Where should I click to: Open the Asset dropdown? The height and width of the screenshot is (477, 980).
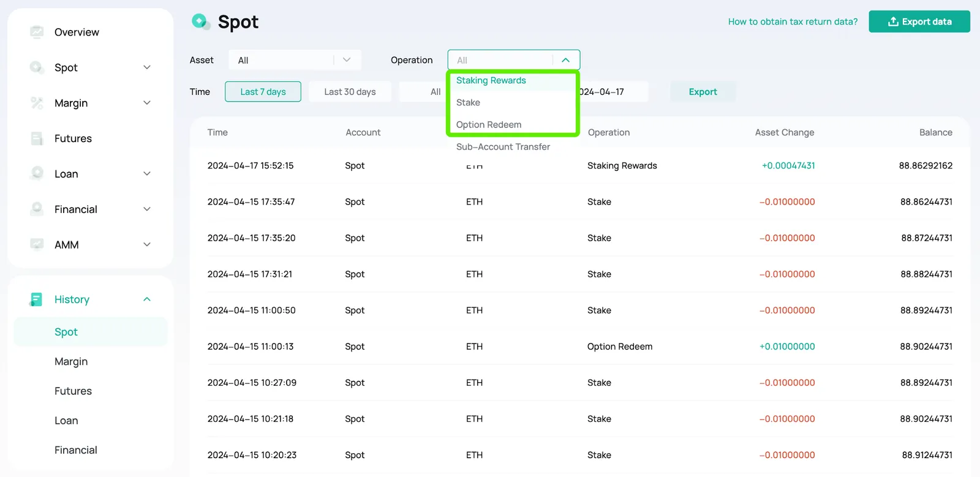pyautogui.click(x=295, y=60)
